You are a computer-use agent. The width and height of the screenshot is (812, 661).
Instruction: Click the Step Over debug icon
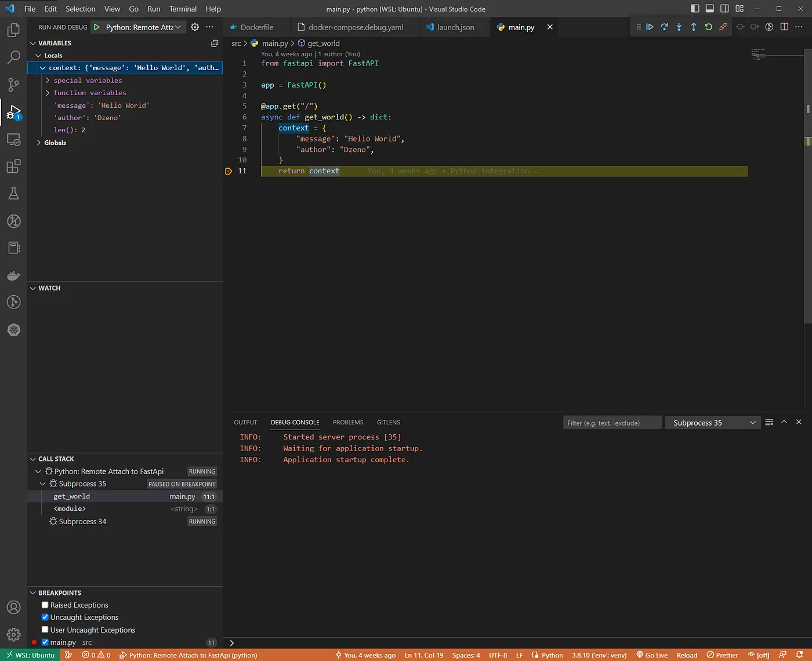[x=664, y=27]
